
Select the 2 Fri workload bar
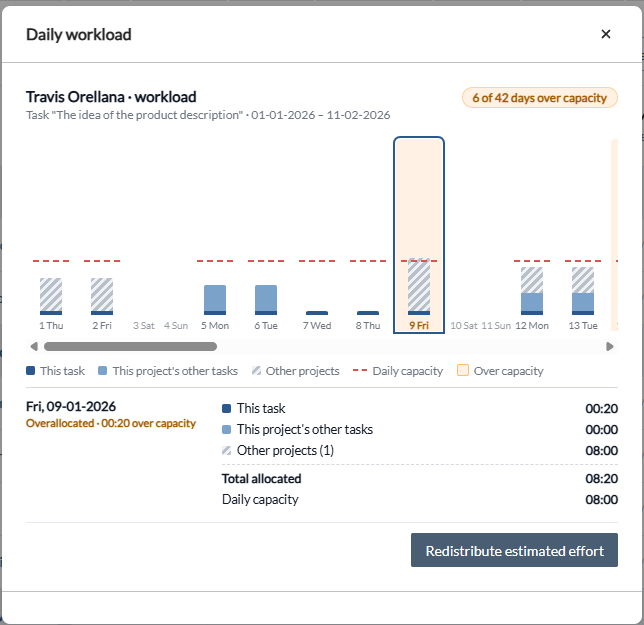102,296
